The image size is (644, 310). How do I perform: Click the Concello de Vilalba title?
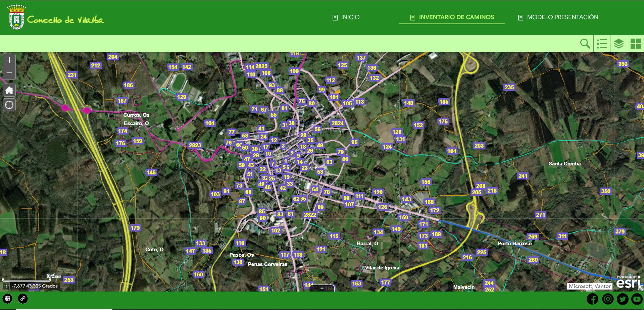[x=65, y=19]
